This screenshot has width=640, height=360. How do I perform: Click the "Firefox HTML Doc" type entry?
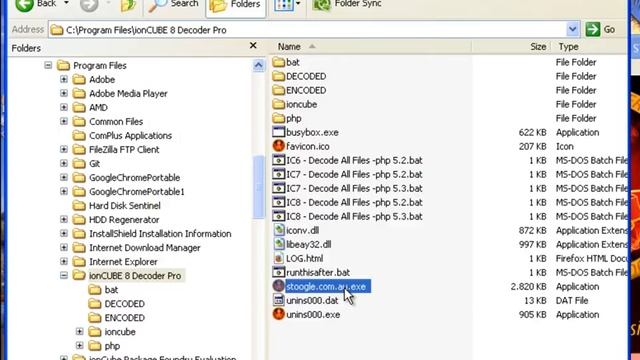592,258
